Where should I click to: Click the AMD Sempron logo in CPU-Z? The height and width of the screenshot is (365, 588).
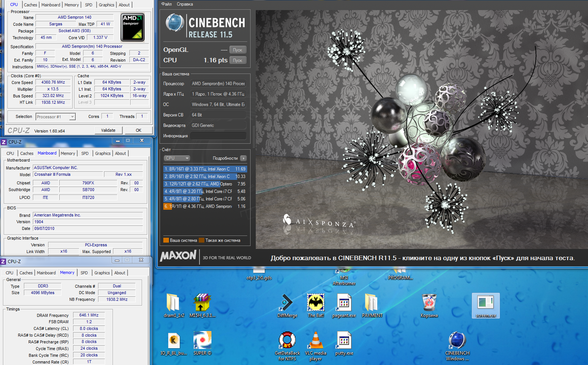click(132, 27)
